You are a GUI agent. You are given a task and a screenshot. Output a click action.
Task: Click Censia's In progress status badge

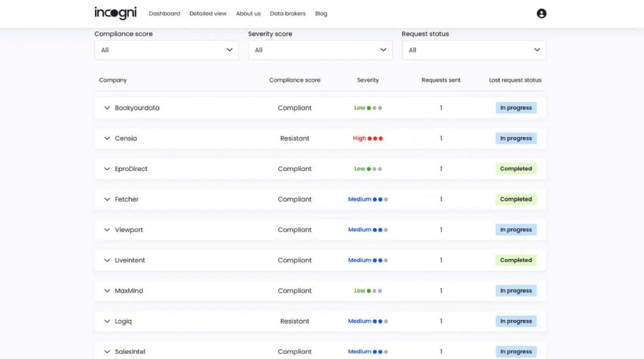(x=516, y=139)
